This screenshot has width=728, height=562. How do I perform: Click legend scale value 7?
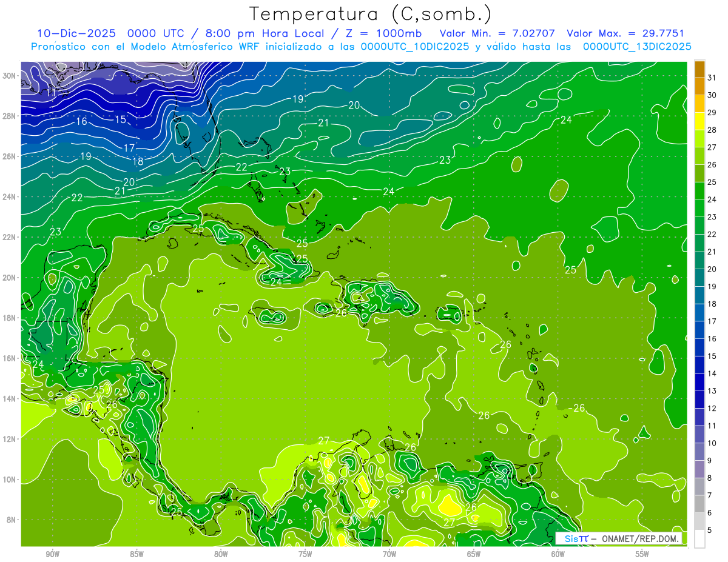click(710, 496)
